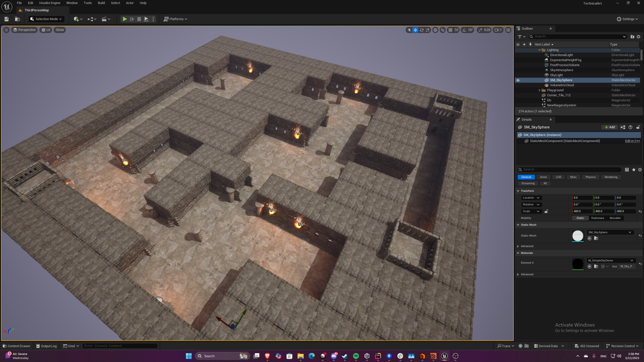Toggle visibility eye for SM_SkySphere
This screenshot has width=644, height=362.
point(518,80)
